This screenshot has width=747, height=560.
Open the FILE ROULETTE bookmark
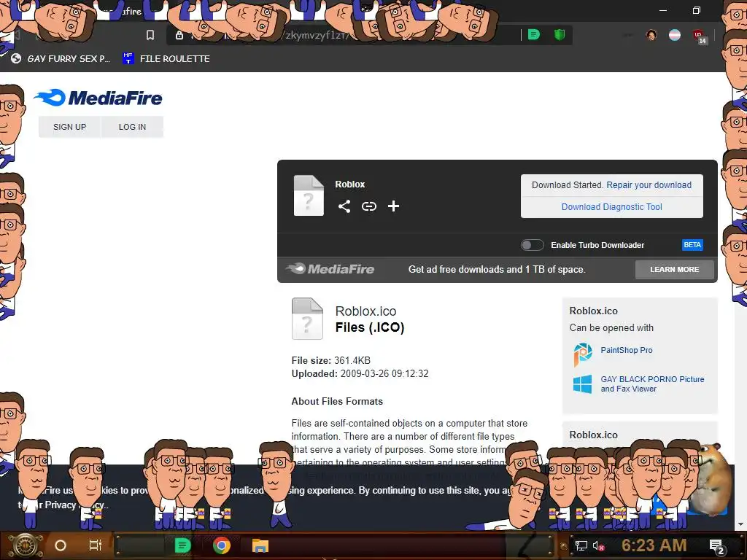coord(166,58)
